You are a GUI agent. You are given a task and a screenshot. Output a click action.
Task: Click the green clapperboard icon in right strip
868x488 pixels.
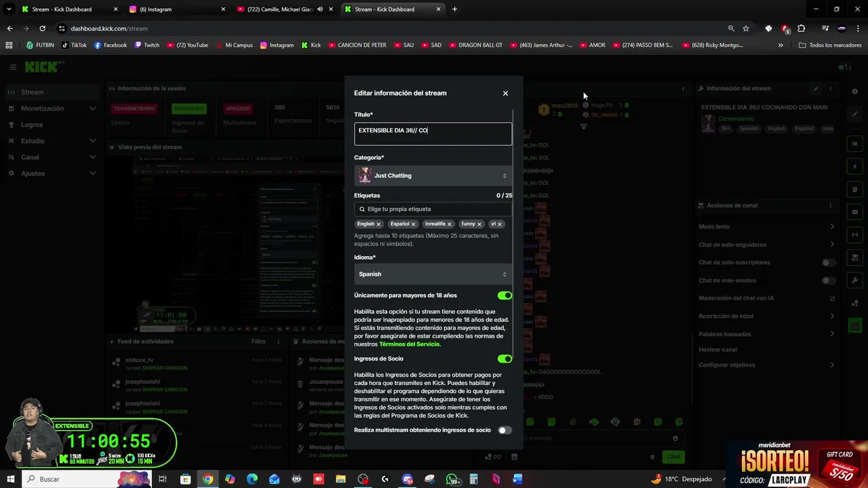click(855, 326)
